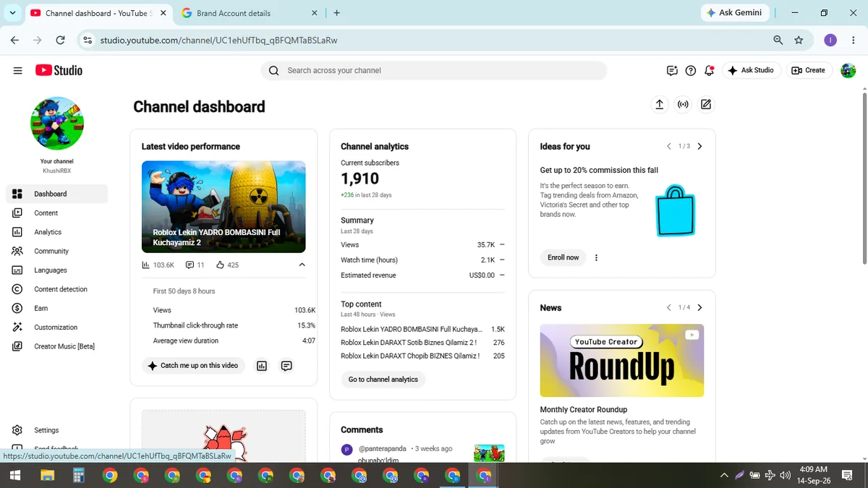The width and height of the screenshot is (868, 488).
Task: Click the @panterapanda commenter name
Action: point(382,449)
